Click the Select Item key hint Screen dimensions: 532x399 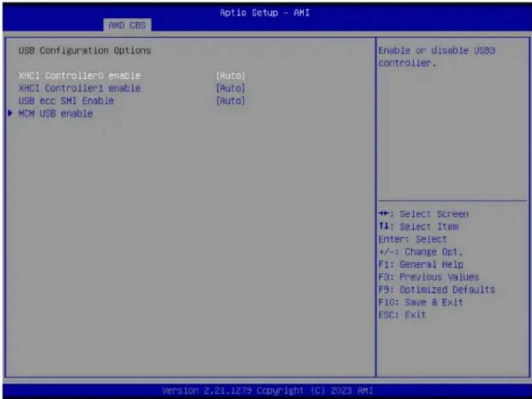(x=418, y=227)
